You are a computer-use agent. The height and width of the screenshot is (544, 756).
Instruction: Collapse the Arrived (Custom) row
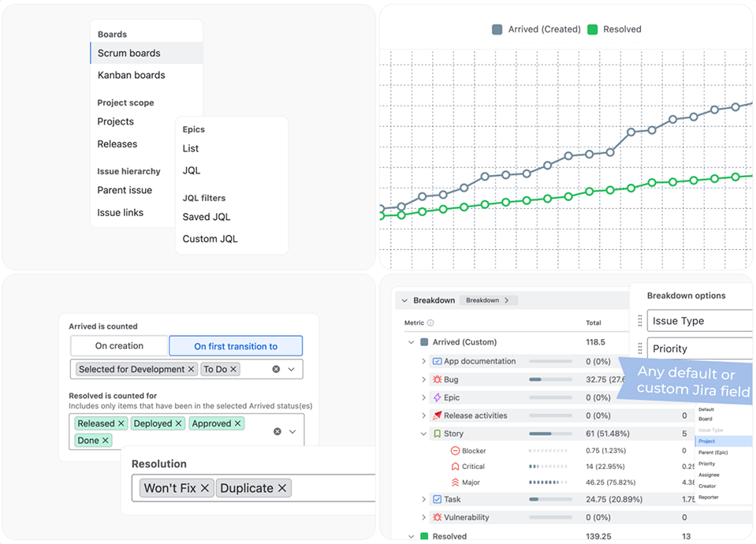click(x=412, y=342)
